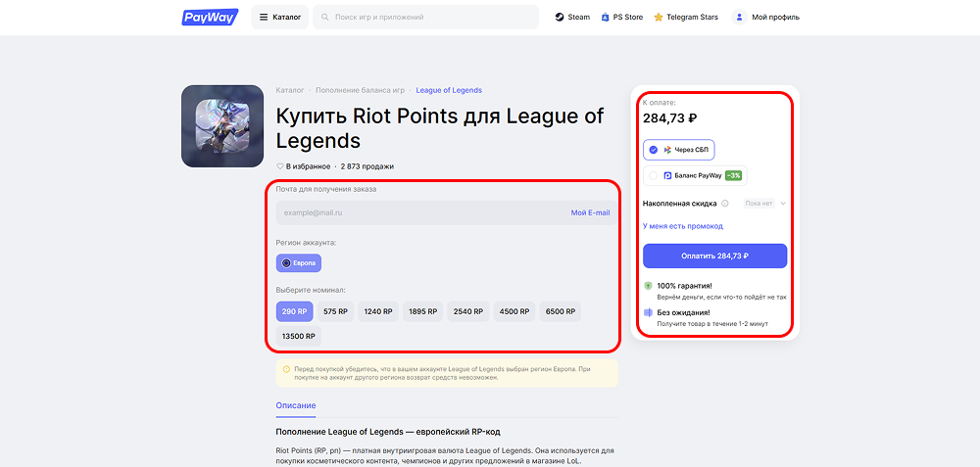Screen dimensions: 980x467
Task: Click the League of Legends breadcrumb
Action: [449, 90]
